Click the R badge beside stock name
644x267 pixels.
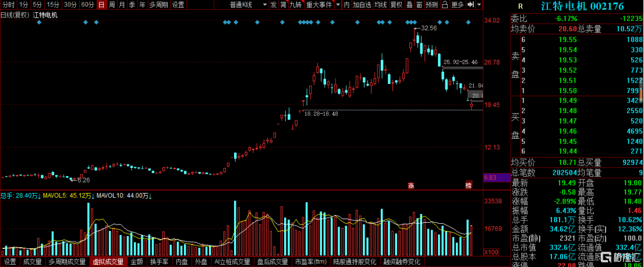coord(521,7)
